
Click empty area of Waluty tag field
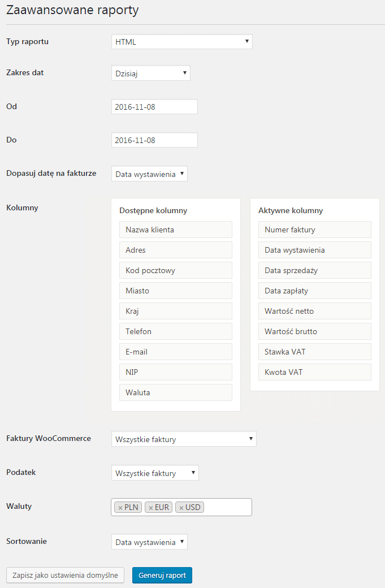[227, 507]
